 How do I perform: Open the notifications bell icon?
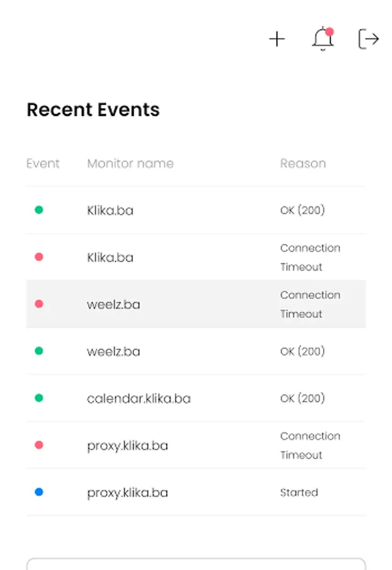[323, 39]
